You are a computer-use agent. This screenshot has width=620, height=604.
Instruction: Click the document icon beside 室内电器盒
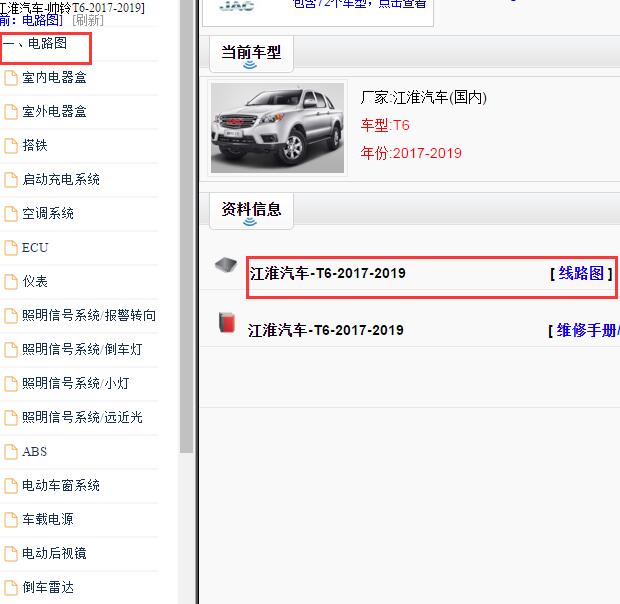pos(11,78)
